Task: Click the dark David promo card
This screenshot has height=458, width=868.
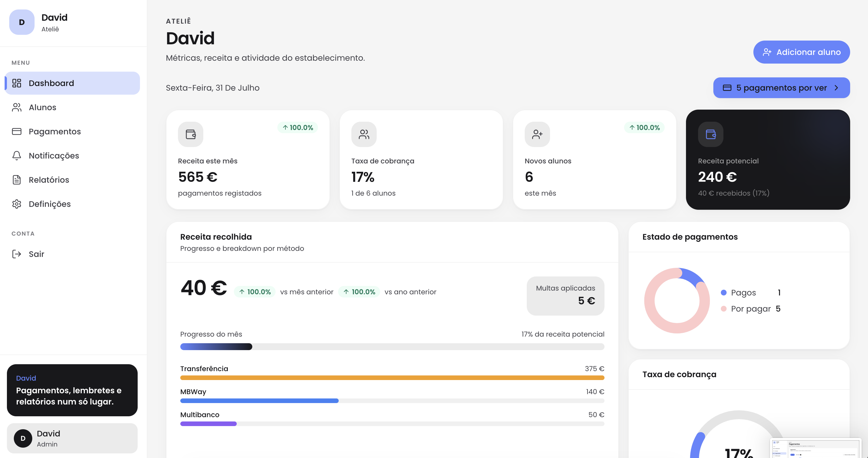Action: pyautogui.click(x=72, y=390)
